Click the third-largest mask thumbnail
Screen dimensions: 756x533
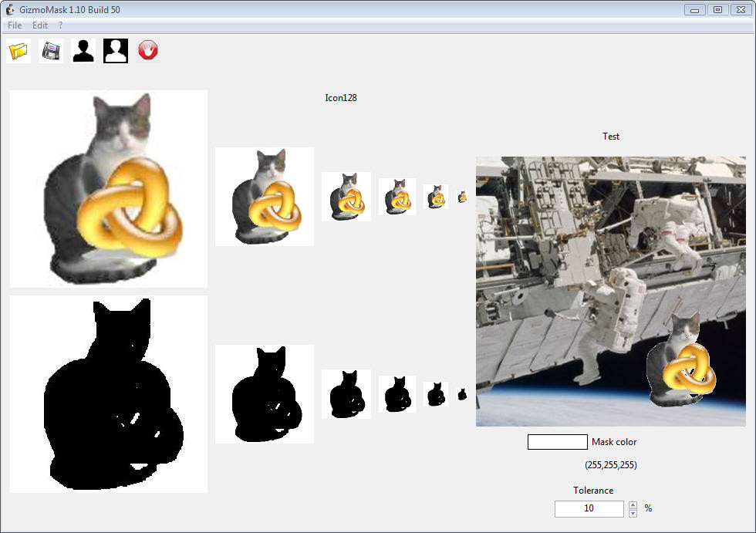[x=346, y=394]
